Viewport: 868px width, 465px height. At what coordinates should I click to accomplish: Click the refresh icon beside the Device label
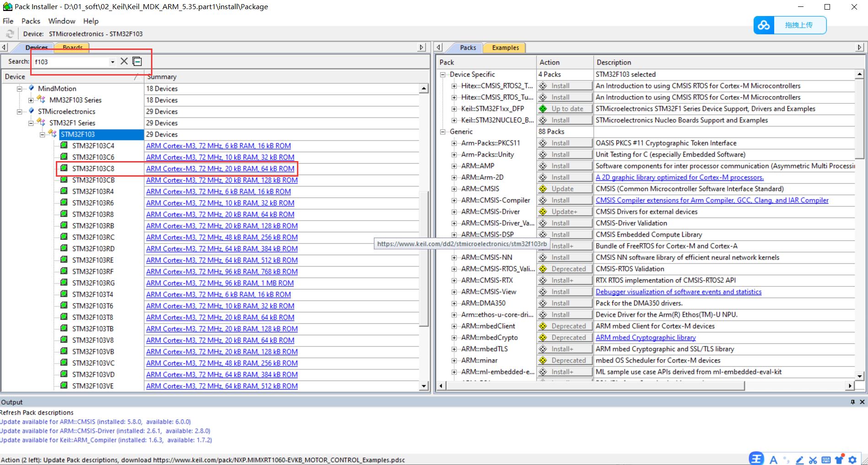10,34
